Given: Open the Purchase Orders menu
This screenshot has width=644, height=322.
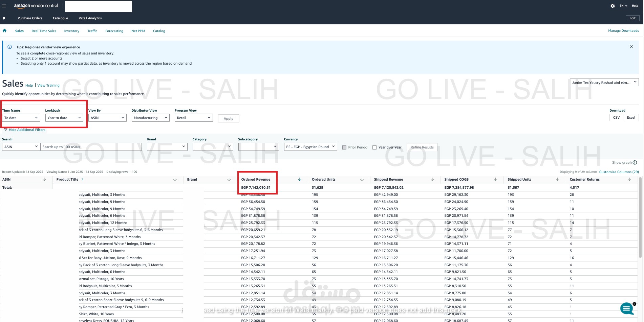Looking at the screenshot, I should coord(30,18).
